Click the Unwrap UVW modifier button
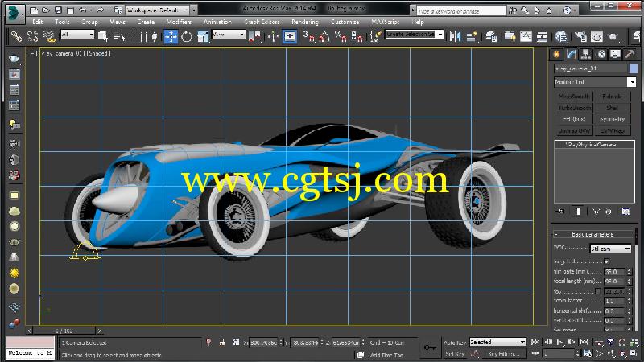This screenshot has width=644, height=362. pos(574,131)
